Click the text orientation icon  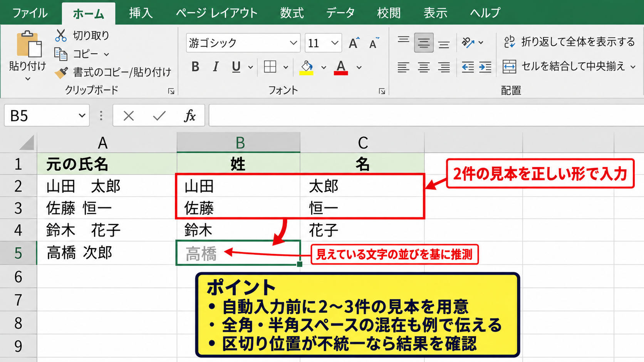pos(468,42)
